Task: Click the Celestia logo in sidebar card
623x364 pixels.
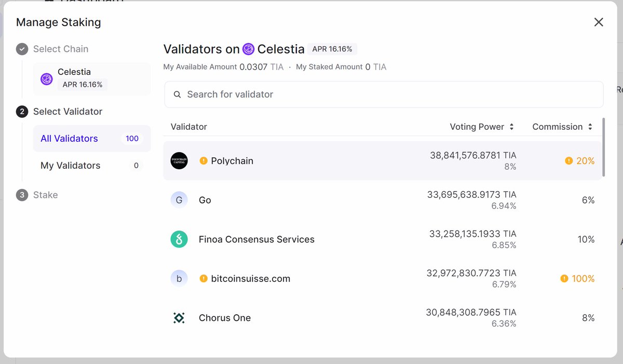Action: coord(47,79)
